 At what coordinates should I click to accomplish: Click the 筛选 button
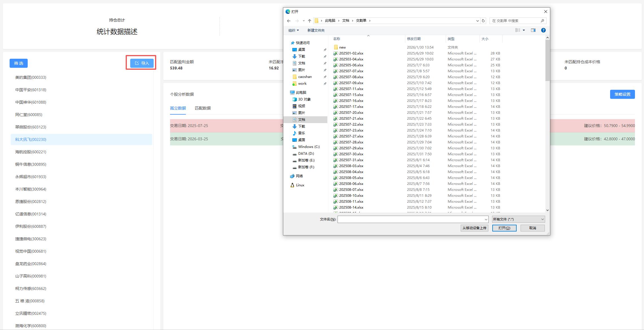19,63
